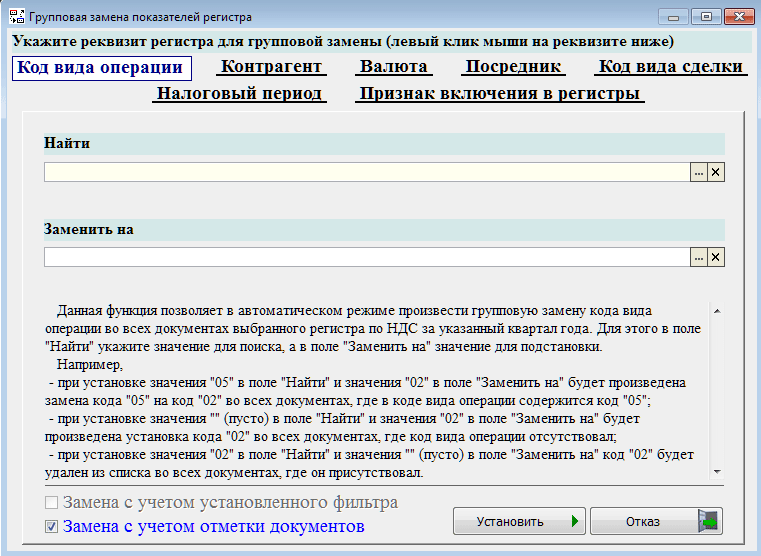Click into the 'Найти' input field
The image size is (761, 556).
click(367, 172)
